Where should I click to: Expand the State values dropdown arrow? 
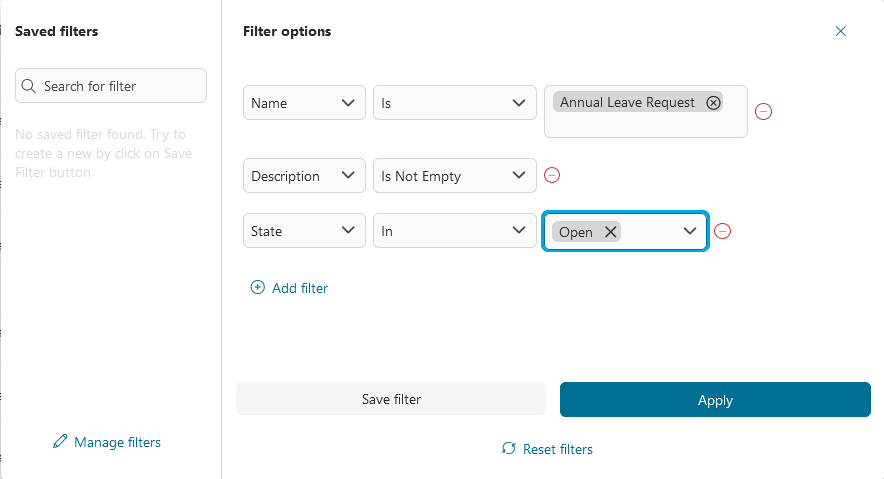coord(690,231)
